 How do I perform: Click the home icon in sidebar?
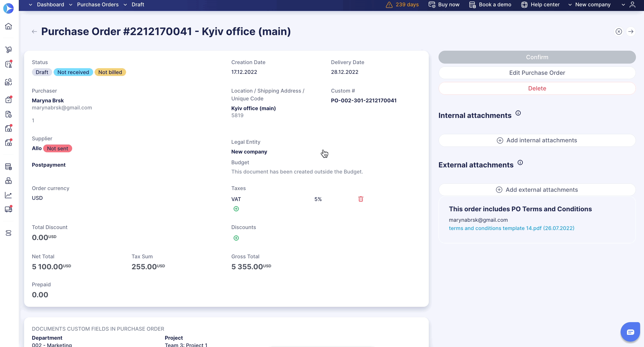9,26
